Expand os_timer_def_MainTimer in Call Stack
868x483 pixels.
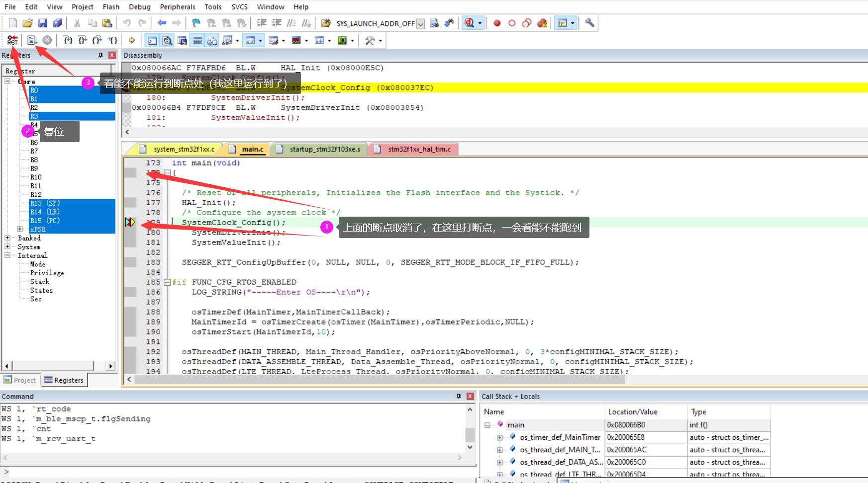coord(499,437)
